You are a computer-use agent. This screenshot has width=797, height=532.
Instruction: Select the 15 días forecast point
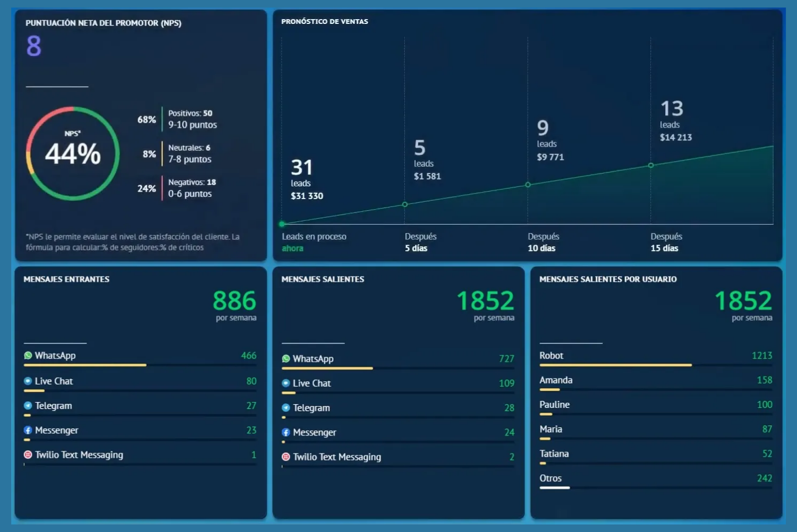(651, 165)
